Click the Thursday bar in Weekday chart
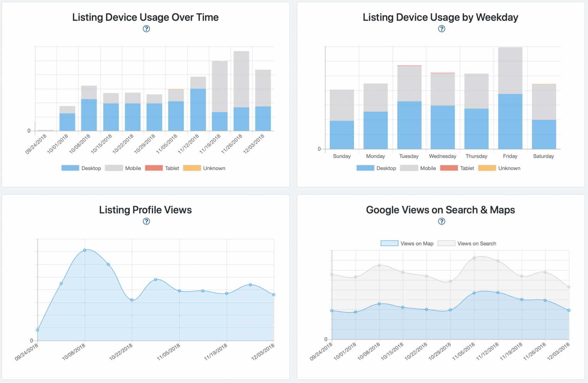The image size is (588, 383). [476, 111]
